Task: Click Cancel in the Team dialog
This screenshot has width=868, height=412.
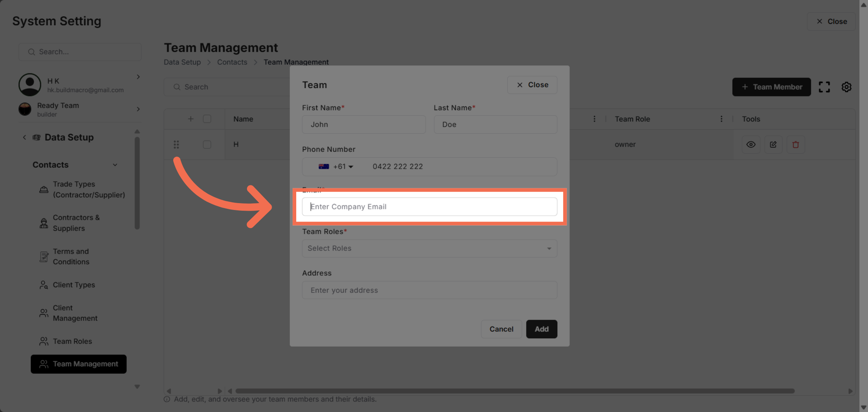Action: [x=501, y=329]
